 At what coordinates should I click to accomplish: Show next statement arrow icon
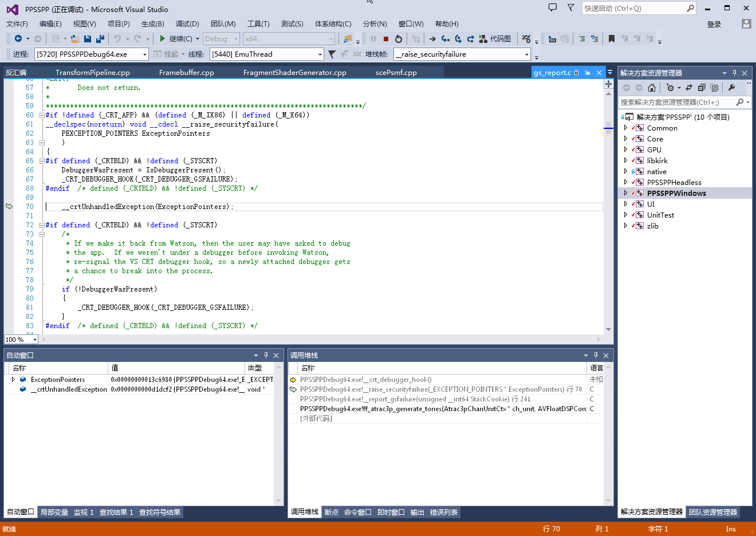click(432, 39)
